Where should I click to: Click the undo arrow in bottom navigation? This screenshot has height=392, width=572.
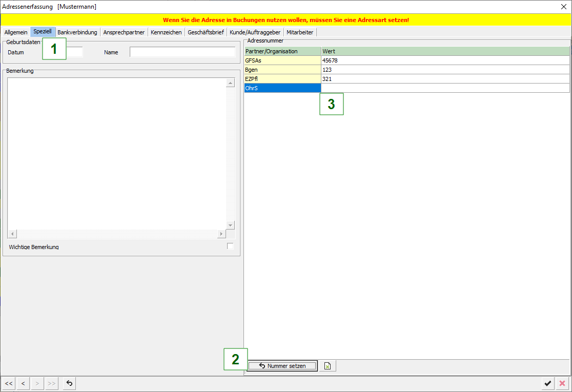(x=69, y=383)
